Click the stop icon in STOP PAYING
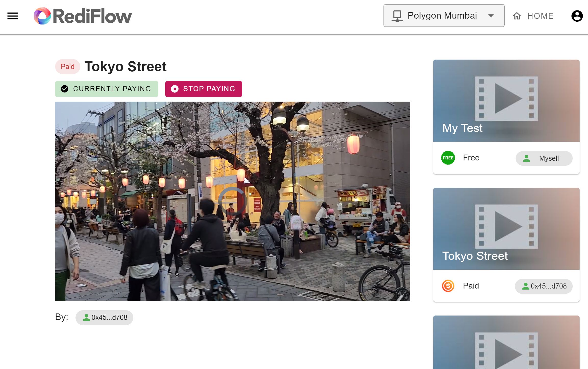This screenshot has width=588, height=369. click(175, 89)
